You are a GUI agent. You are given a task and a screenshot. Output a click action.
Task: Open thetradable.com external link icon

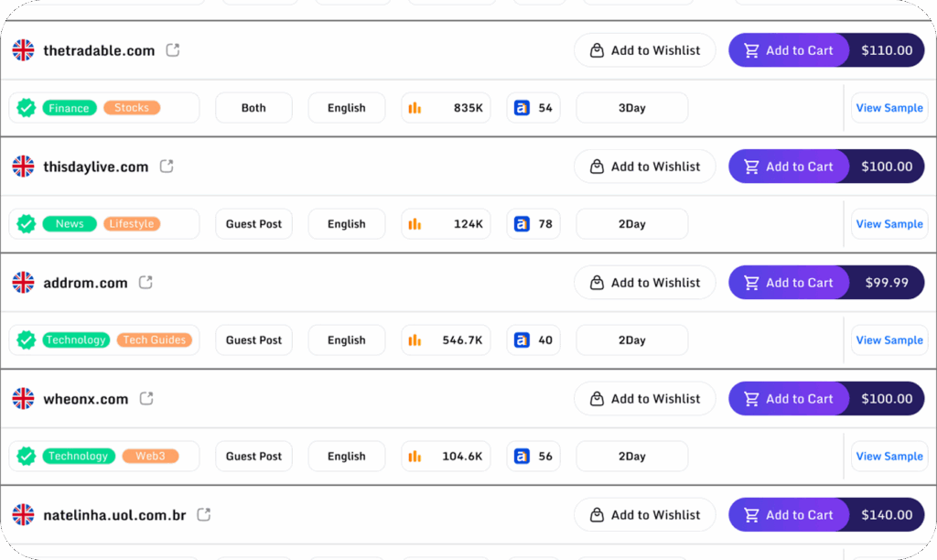[x=173, y=50]
